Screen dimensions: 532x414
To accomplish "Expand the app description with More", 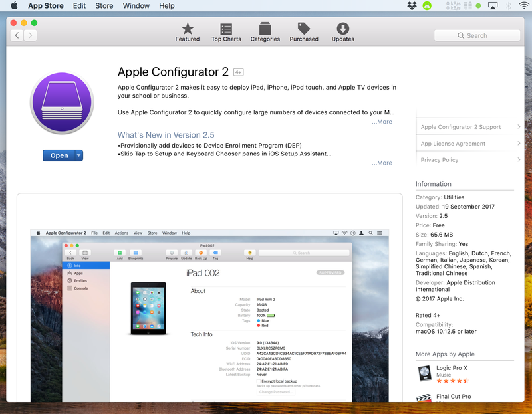I will click(382, 122).
